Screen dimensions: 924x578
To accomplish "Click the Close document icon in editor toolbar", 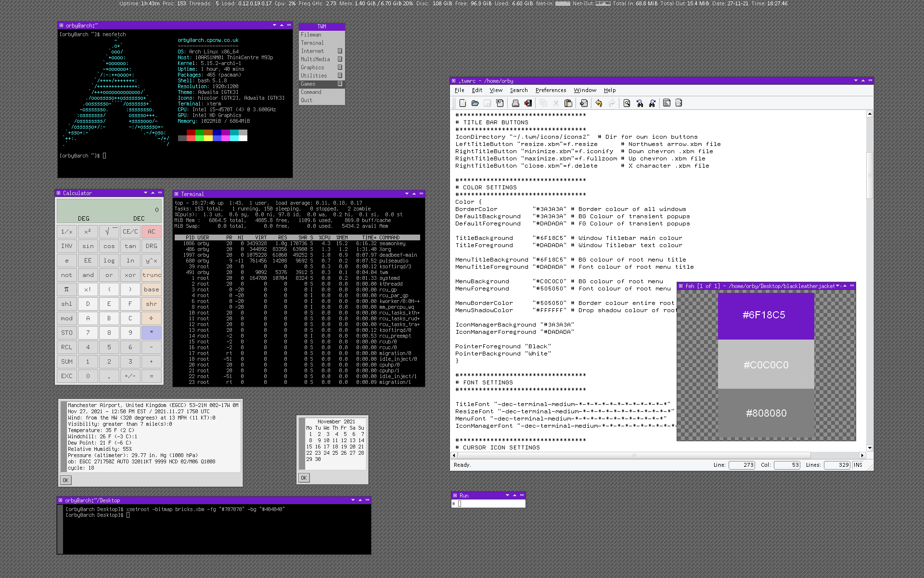I will click(x=500, y=103).
